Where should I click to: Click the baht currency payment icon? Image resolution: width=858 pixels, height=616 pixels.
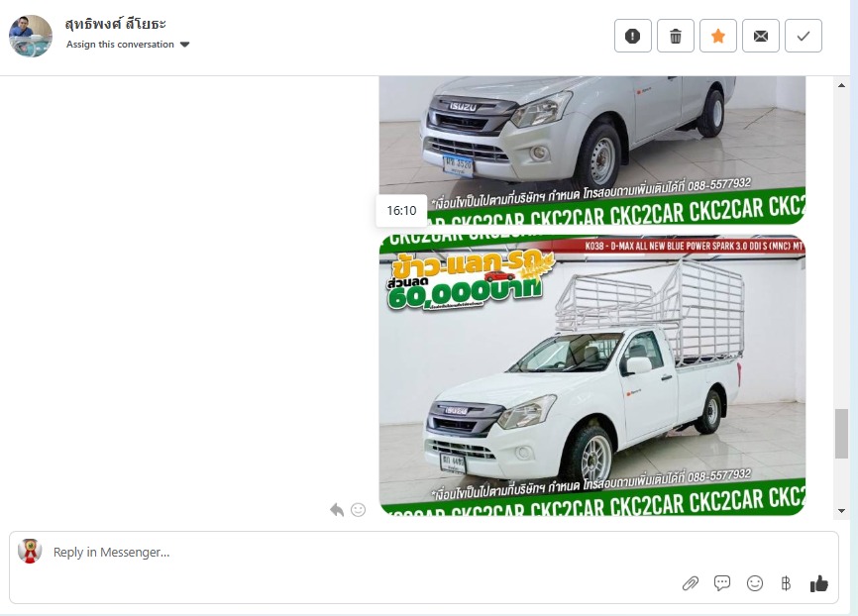pyautogui.click(x=786, y=583)
